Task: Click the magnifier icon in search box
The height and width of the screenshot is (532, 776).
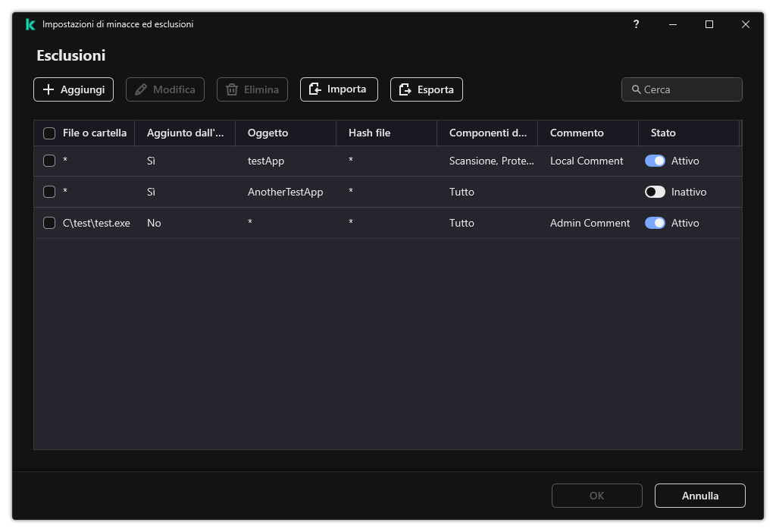Action: point(636,89)
